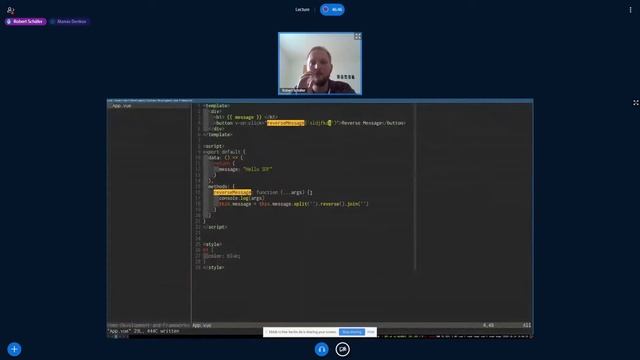
Task: Click the App.vue label in the editor status line
Action: coord(202,325)
